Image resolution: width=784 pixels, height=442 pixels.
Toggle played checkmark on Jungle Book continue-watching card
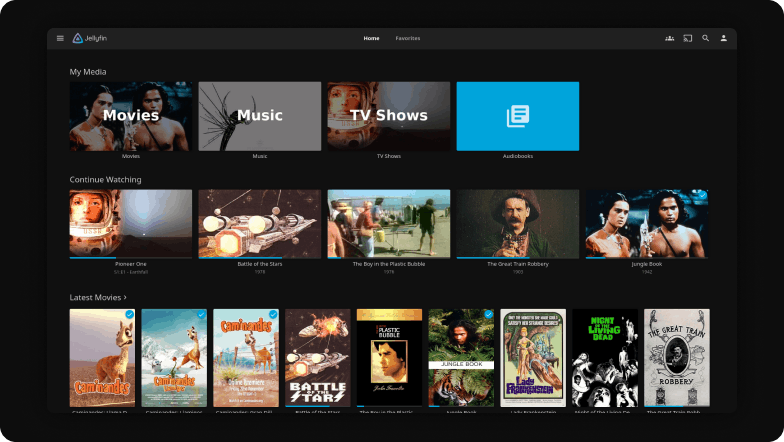701,196
